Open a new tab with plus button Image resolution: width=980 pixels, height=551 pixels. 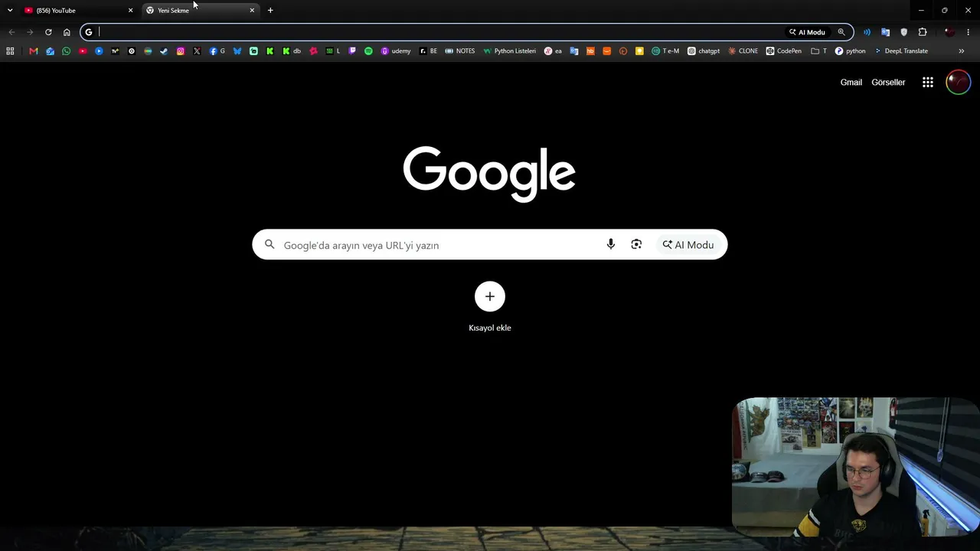270,10
